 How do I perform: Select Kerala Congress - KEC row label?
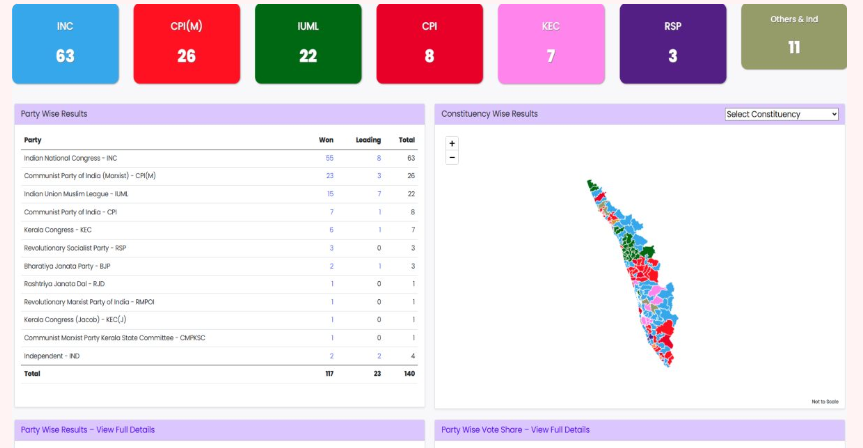click(x=58, y=230)
